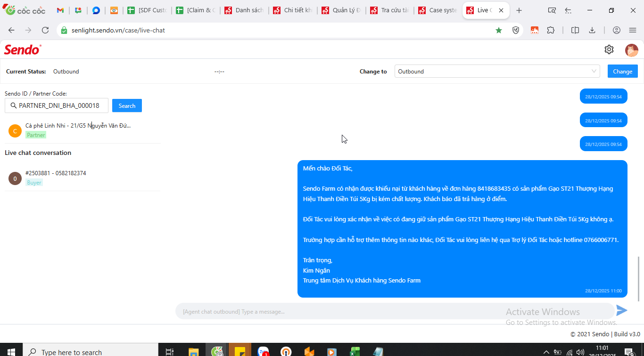644x356 pixels.
Task: Open a new browser tab
Action: click(x=519, y=10)
